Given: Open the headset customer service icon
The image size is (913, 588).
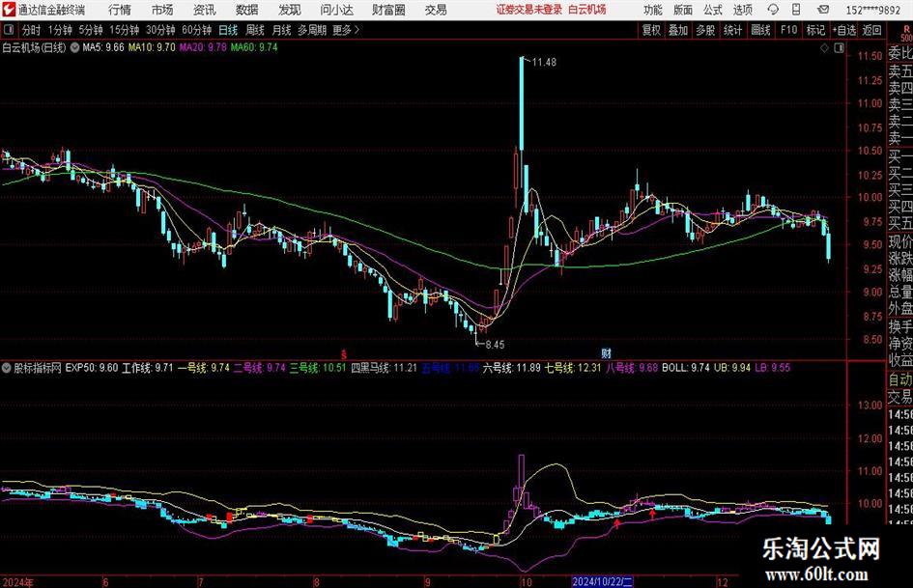Looking at the screenshot, I should (773, 10).
